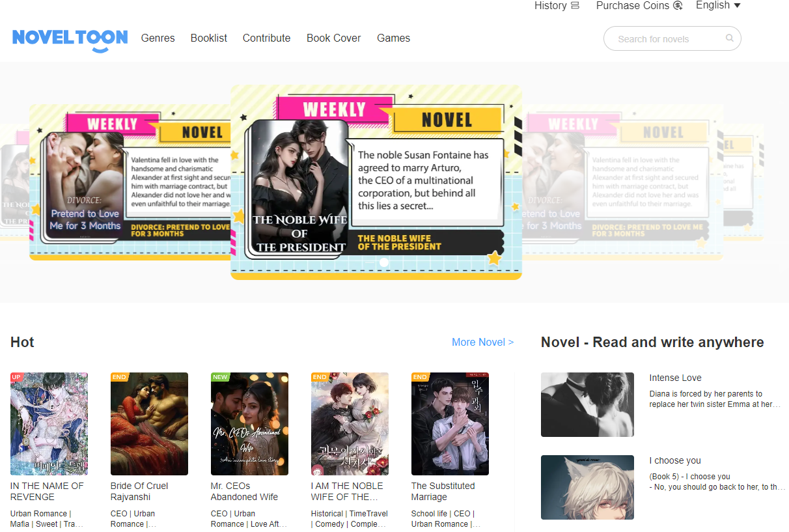Screen dimensions: 789x532
Task: Click the More Novel link
Action: [482, 342]
